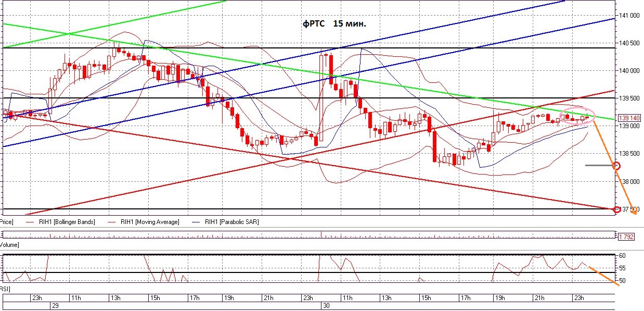Image resolution: width=644 pixels, height=311 pixels.
Task: Click the 21h time label on day 30
Action: coord(538,298)
